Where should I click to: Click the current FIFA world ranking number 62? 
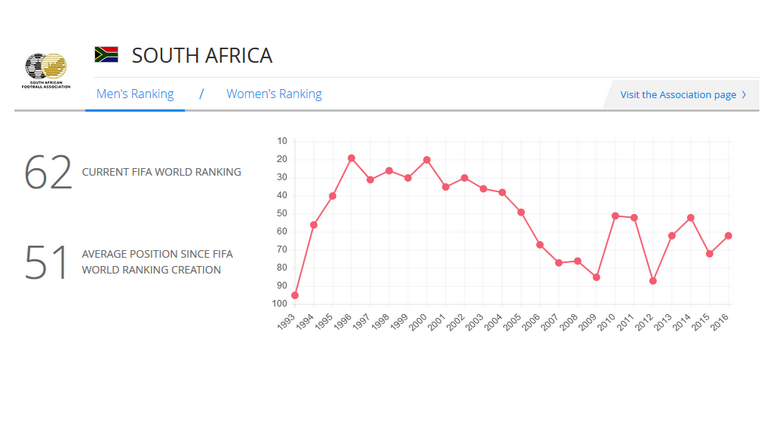(49, 172)
